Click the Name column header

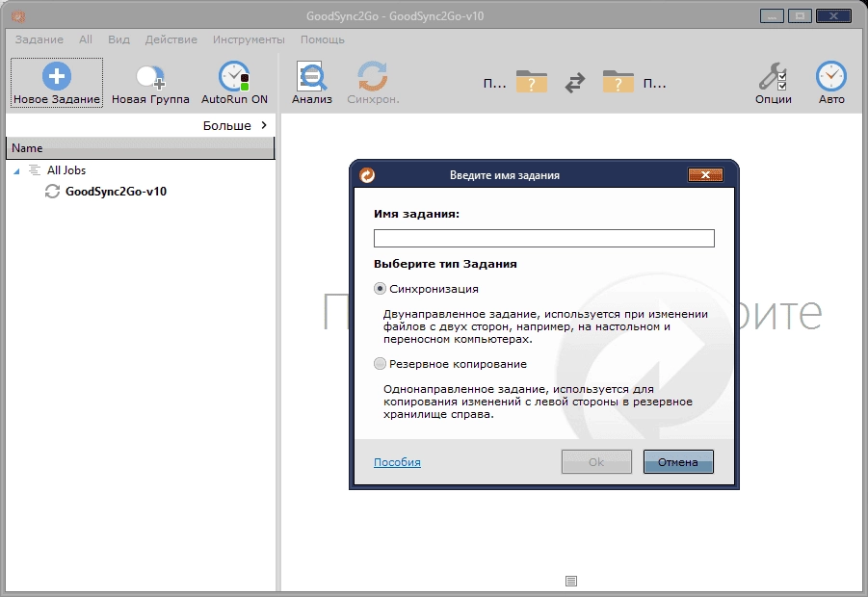[140, 148]
